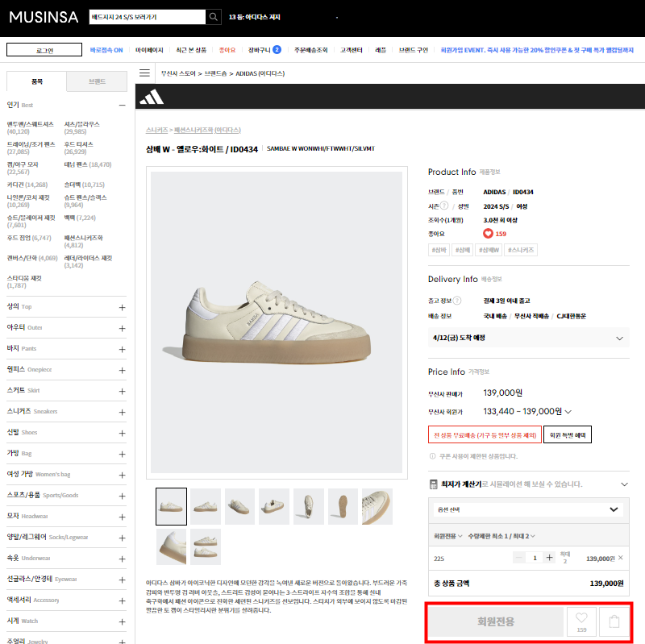This screenshot has height=644, width=645.
Task: Expand the 가방 Bag category
Action: [123, 455]
